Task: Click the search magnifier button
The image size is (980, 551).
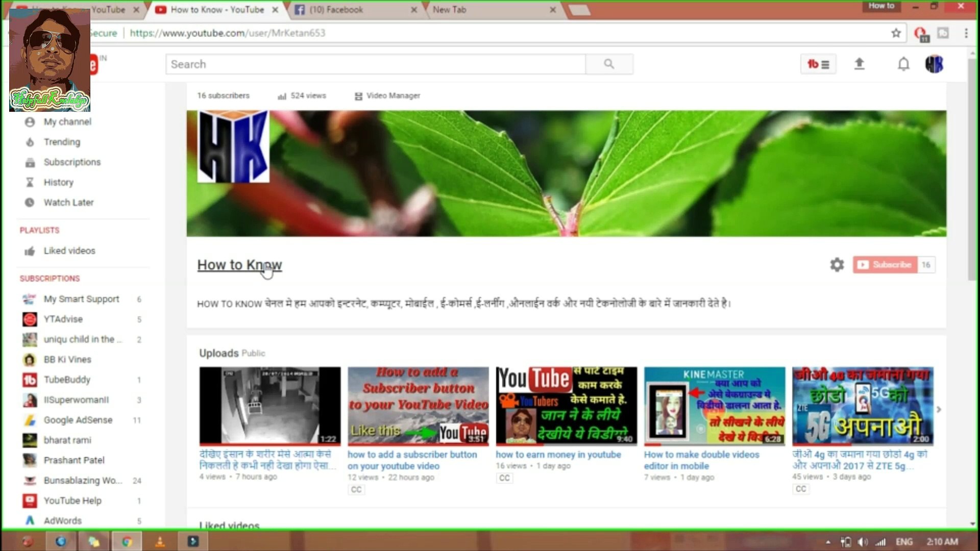Action: coord(609,64)
